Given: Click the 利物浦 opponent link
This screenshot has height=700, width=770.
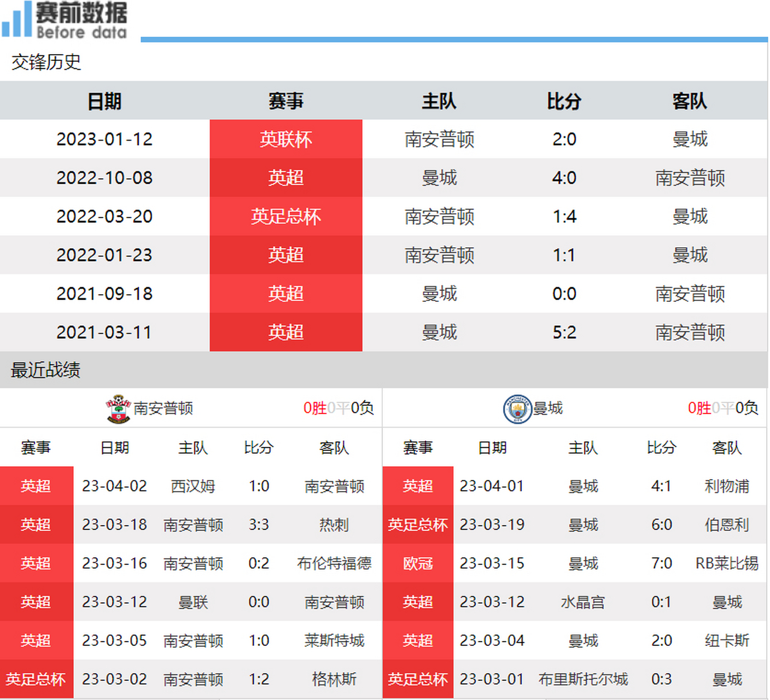Looking at the screenshot, I should tap(727, 486).
